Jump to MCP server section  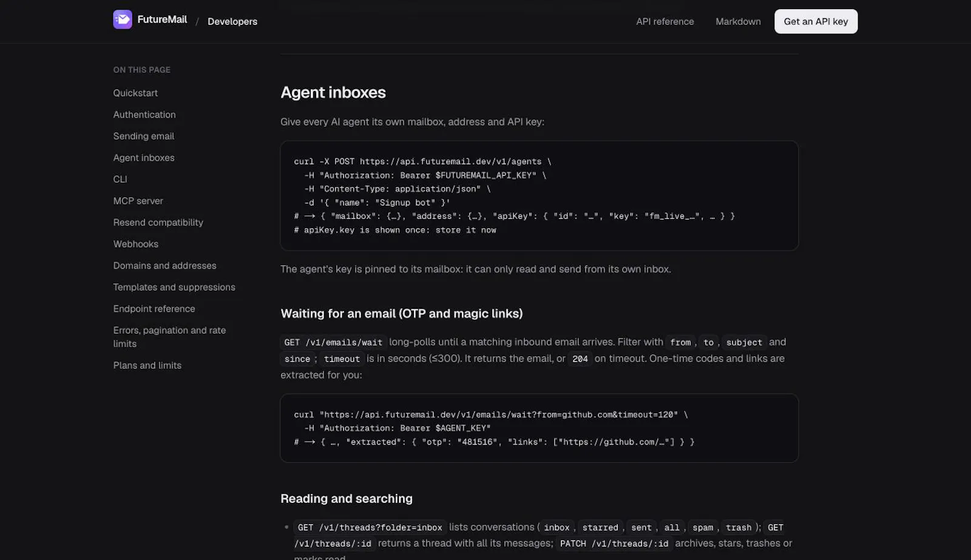click(x=138, y=201)
